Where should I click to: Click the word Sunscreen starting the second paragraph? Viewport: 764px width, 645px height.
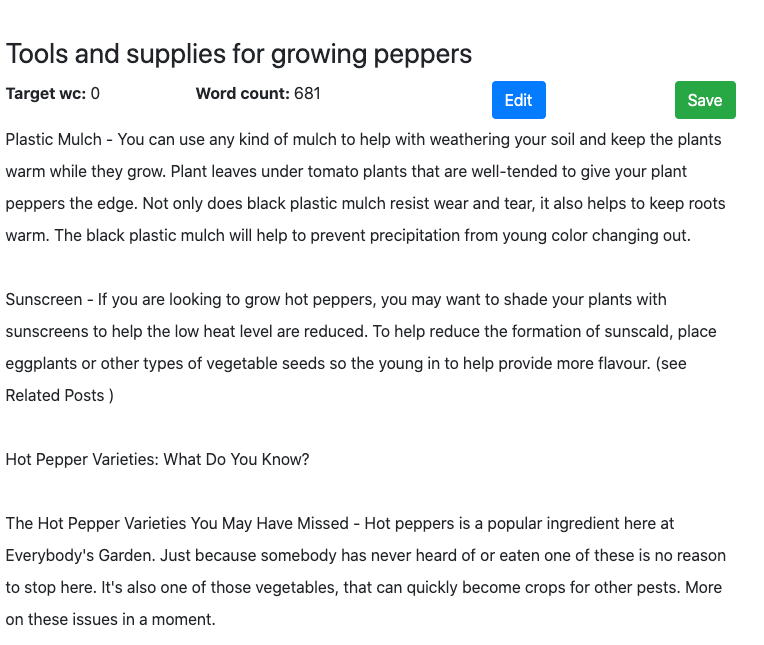[x=42, y=300]
